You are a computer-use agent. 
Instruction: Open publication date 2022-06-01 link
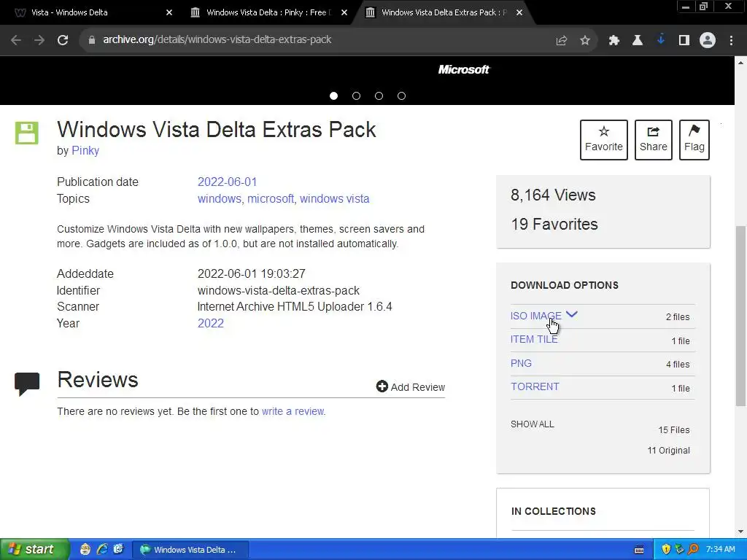coord(228,182)
